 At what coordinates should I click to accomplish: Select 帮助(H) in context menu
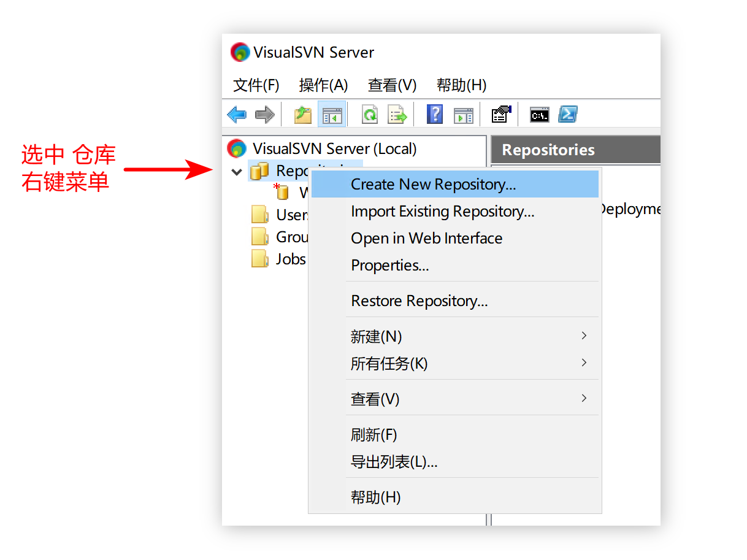tap(454, 497)
